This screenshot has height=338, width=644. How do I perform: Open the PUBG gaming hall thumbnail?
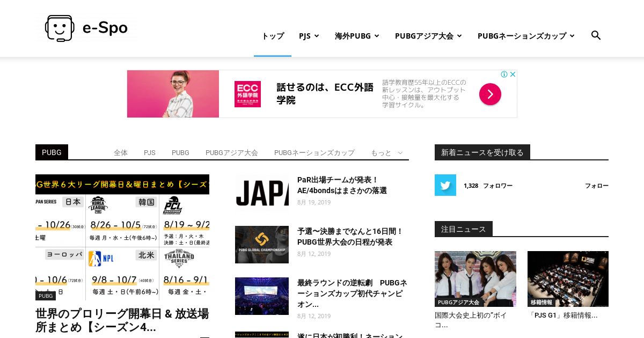pos(568,279)
